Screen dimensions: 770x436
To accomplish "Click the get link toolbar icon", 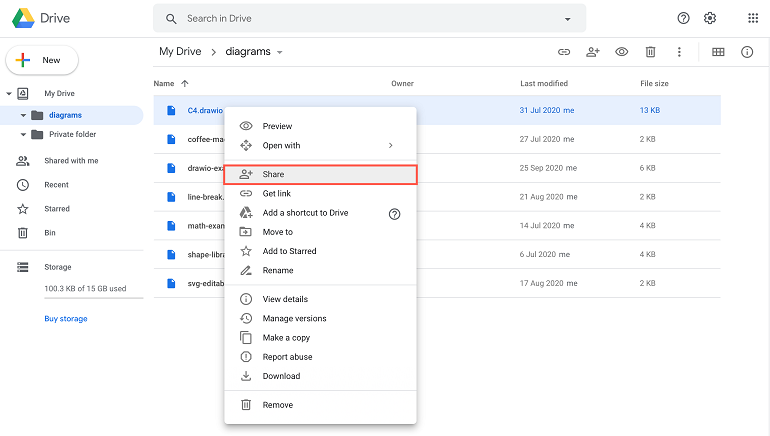I will 564,52.
